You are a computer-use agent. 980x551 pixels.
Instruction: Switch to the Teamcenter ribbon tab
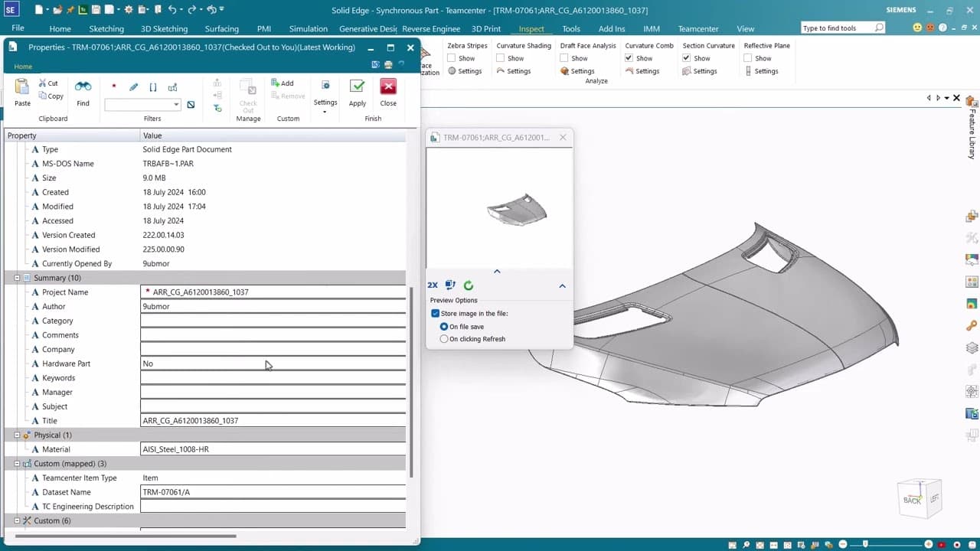point(697,28)
